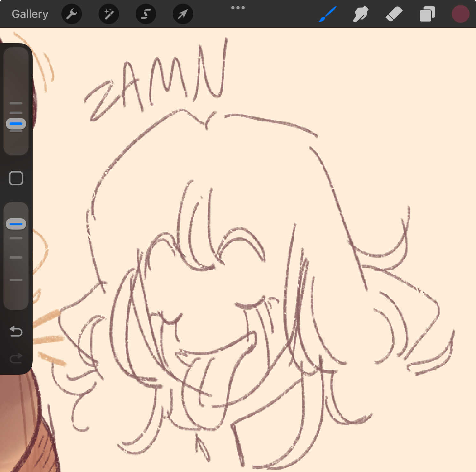The image size is (476, 472).
Task: Open the active color swatch
Action: (x=460, y=14)
